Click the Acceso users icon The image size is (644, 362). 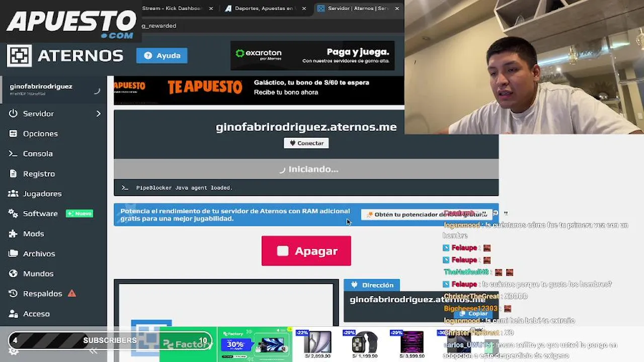pos(13,314)
